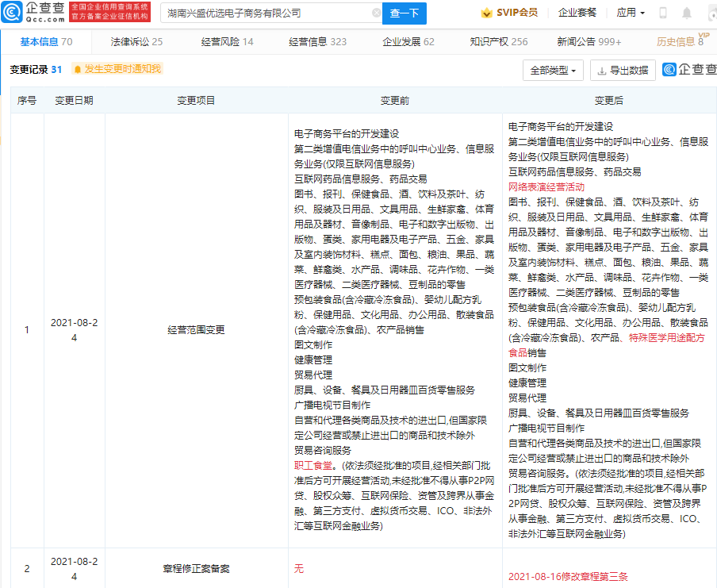Open the 历史信息 VIP tab
717x588 pixels.
click(682, 41)
